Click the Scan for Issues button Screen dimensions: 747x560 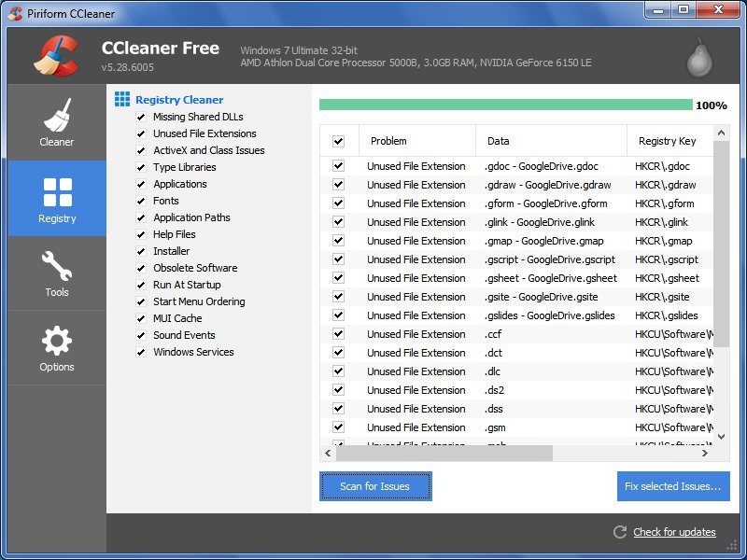pos(375,486)
